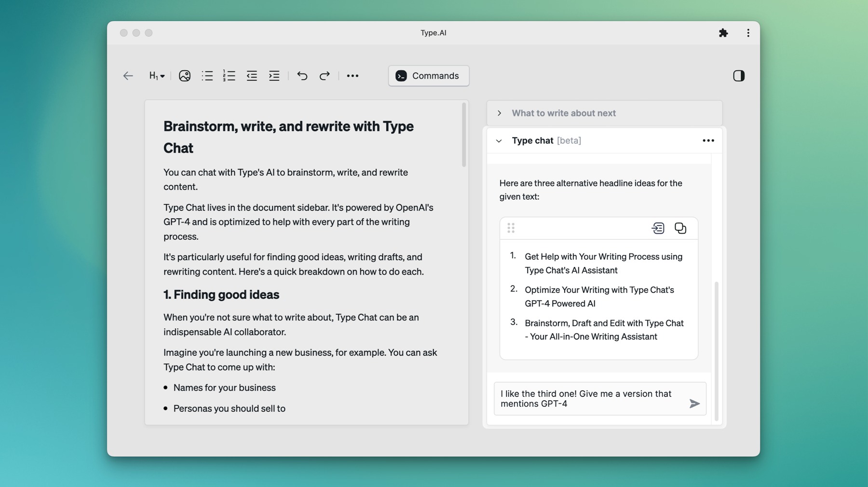
Task: Click the '1. Finding good ideas' heading
Action: pyautogui.click(x=221, y=294)
